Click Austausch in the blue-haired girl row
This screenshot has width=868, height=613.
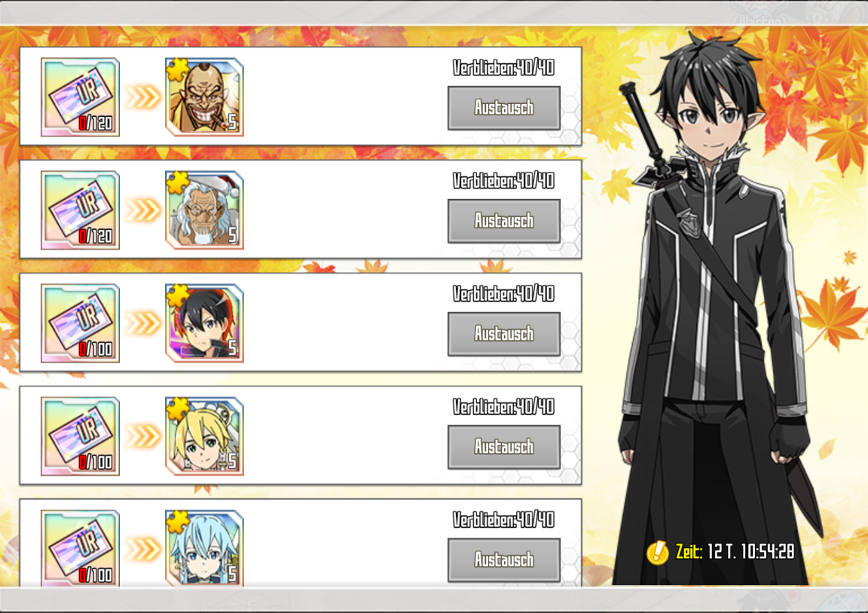point(504,559)
